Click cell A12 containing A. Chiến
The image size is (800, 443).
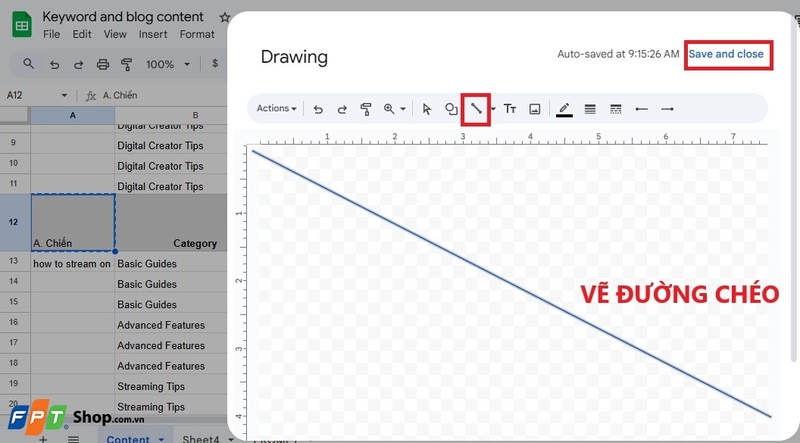73,223
